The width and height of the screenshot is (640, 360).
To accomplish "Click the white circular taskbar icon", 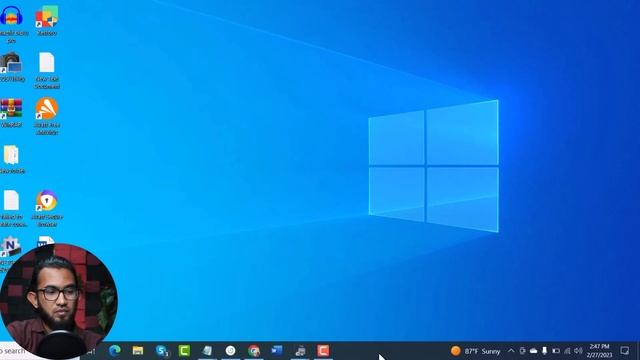I will click(231, 351).
